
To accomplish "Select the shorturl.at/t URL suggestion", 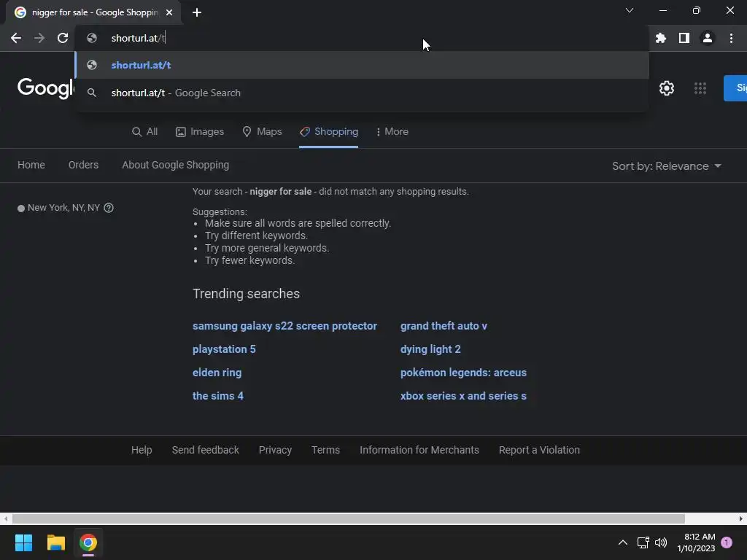I will [362, 65].
